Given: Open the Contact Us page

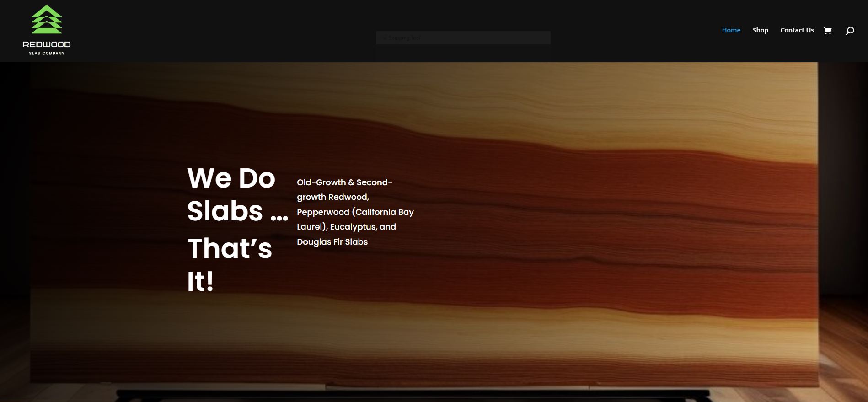Looking at the screenshot, I should pyautogui.click(x=797, y=30).
